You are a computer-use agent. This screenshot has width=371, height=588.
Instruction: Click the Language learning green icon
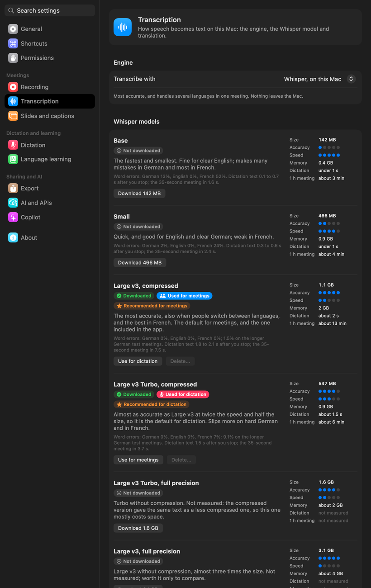13,159
